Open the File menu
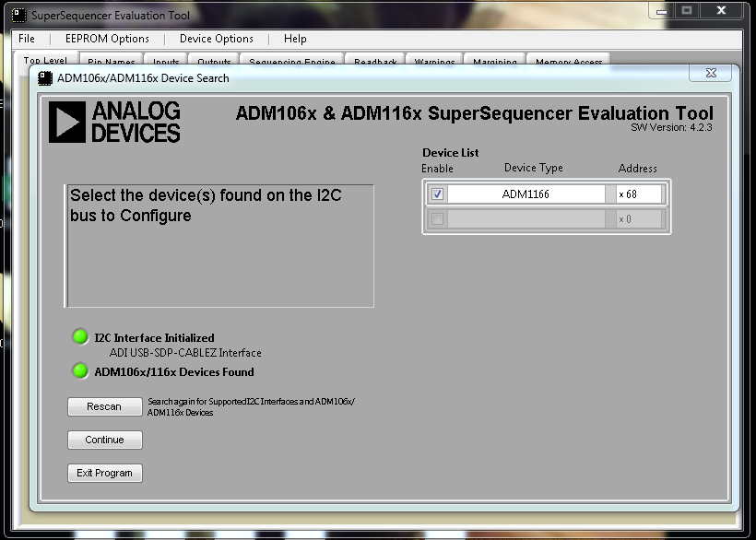 pyautogui.click(x=27, y=39)
